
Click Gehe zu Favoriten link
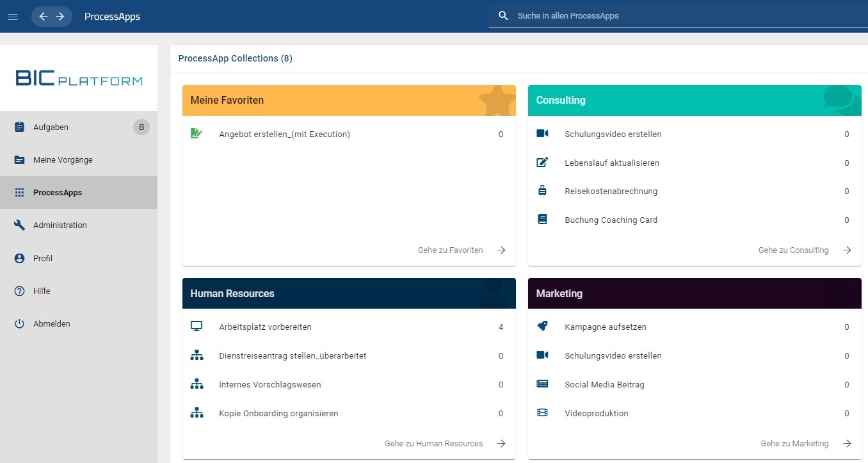pos(451,250)
